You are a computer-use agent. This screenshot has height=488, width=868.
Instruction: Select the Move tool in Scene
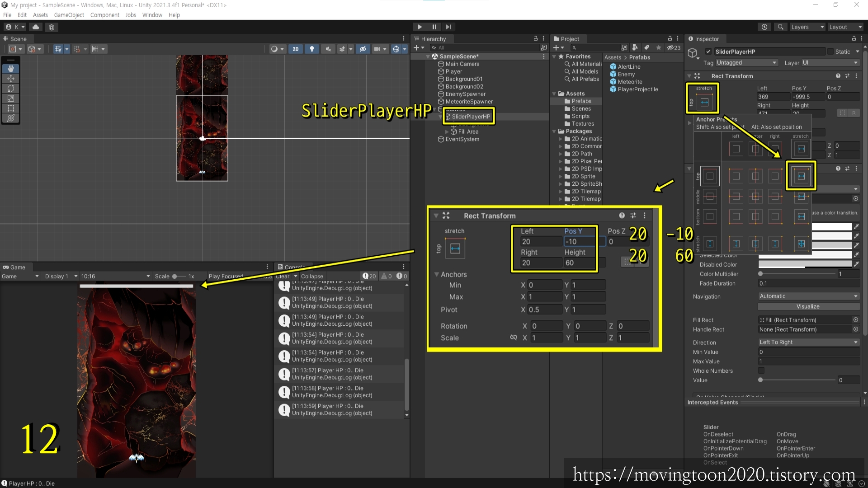[x=11, y=79]
